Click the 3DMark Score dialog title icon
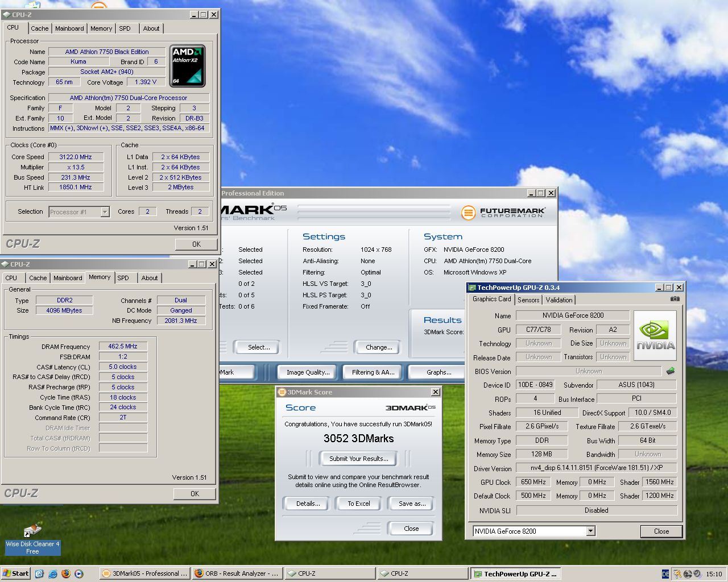Screen dimensions: 728x582 coord(282,392)
